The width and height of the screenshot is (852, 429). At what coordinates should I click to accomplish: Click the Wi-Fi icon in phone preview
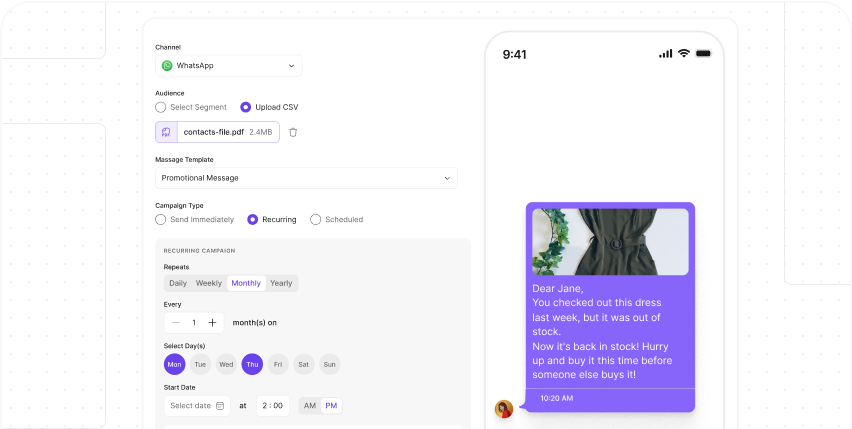click(684, 53)
